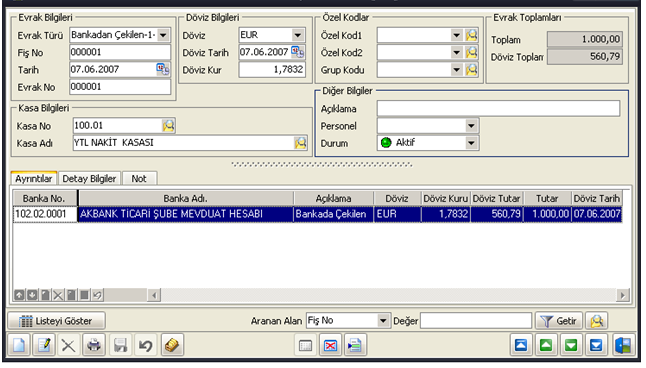This screenshot has height=368, width=646.
Task: Click the Döviz Kuru column header
Action: (446, 198)
